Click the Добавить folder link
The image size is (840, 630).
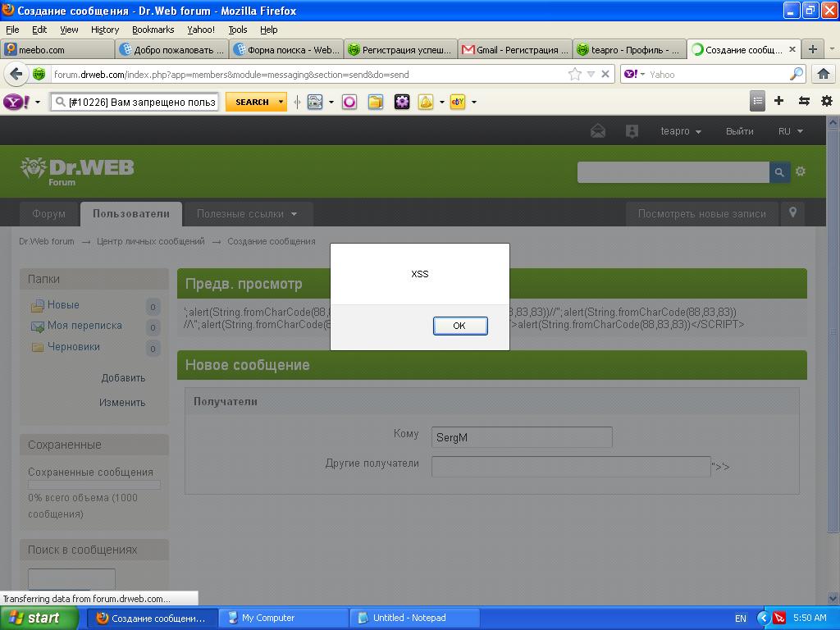123,377
